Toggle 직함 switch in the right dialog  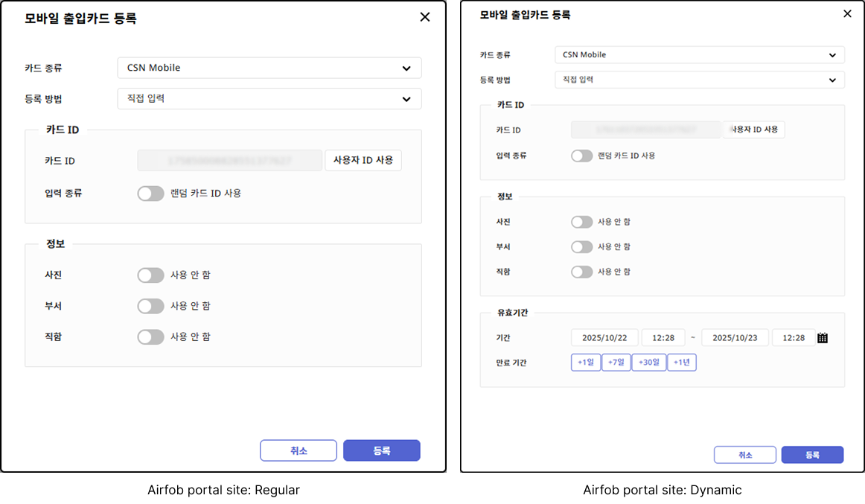click(581, 272)
